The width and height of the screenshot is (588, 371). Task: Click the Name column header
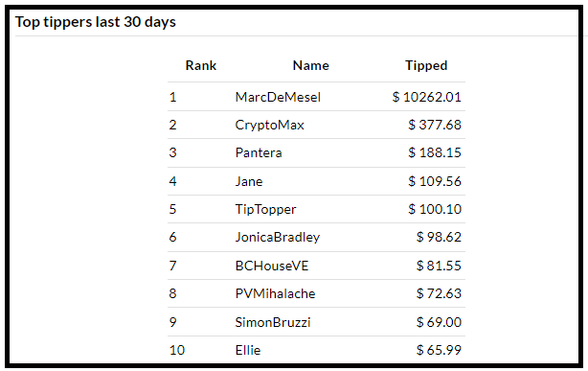click(311, 65)
